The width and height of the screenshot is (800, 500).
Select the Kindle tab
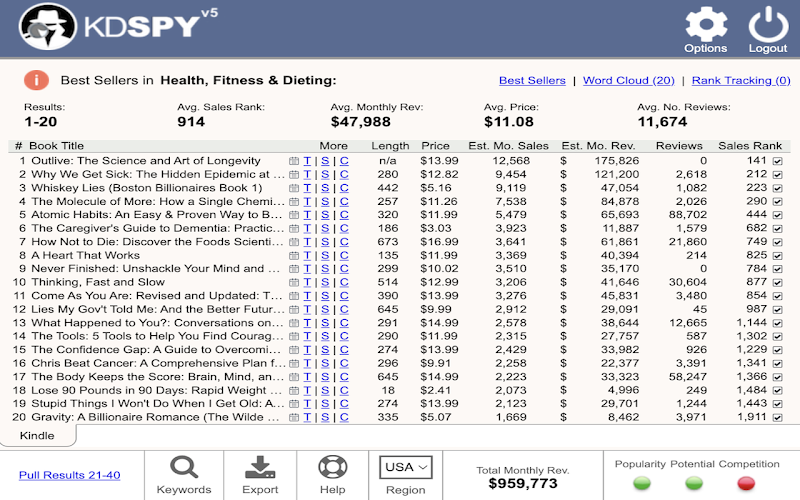pos(37,435)
